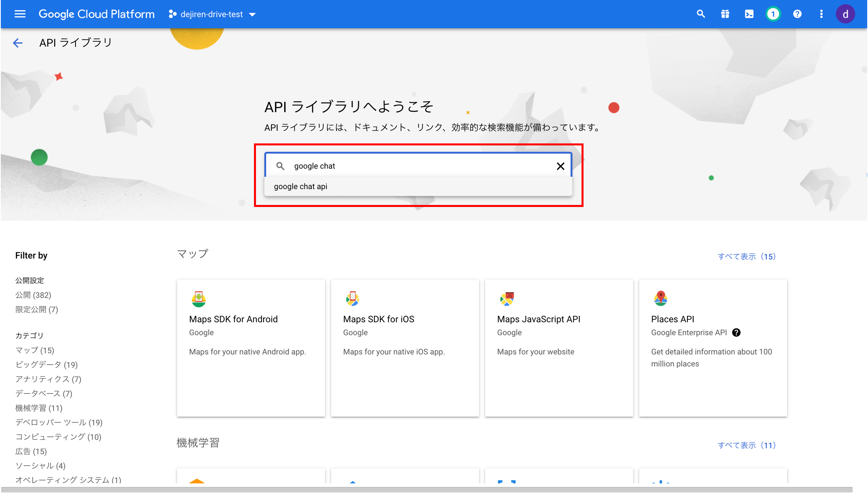Filter by 機械学習 (11) category
868x493 pixels.
pyautogui.click(x=39, y=408)
